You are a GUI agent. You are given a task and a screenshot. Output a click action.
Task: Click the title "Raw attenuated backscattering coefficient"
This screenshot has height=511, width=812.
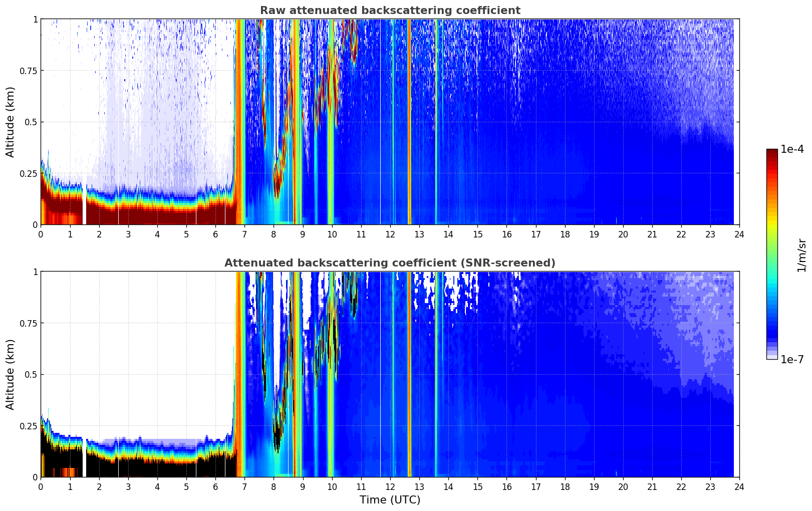[390, 11]
